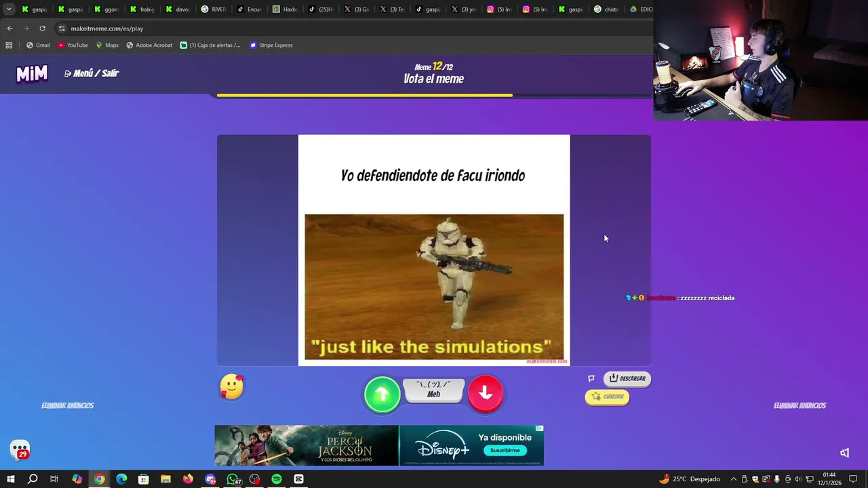Click the voting timer progress bar
The width and height of the screenshot is (868, 488).
point(434,96)
